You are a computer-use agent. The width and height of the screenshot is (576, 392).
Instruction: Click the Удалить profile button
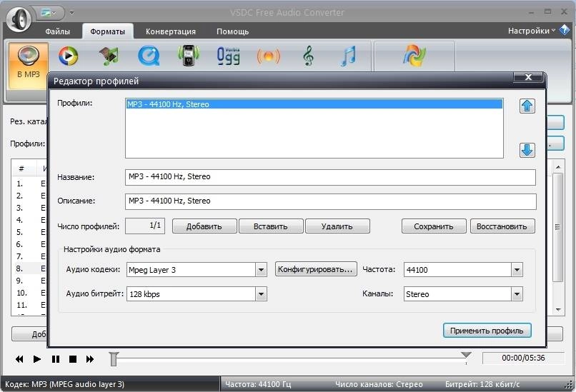point(337,226)
